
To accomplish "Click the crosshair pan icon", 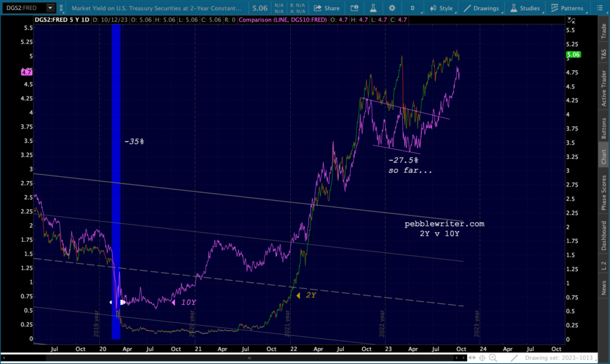I will 483,358.
